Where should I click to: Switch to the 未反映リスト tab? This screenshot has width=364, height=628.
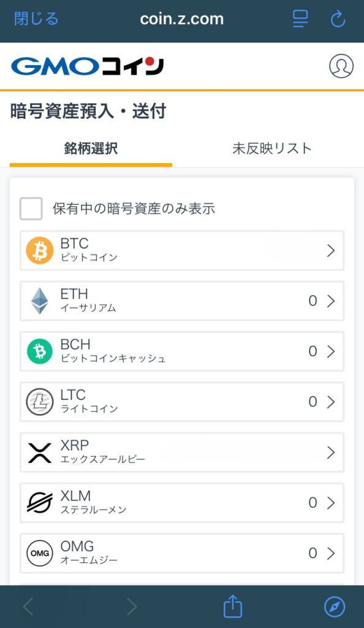pyautogui.click(x=271, y=148)
